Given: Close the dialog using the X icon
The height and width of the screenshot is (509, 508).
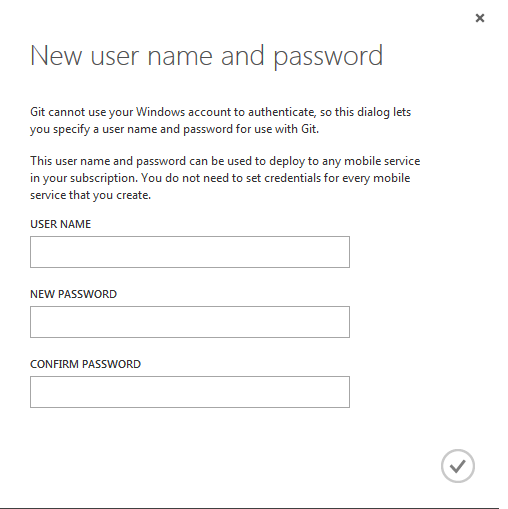Looking at the screenshot, I should point(480,18).
